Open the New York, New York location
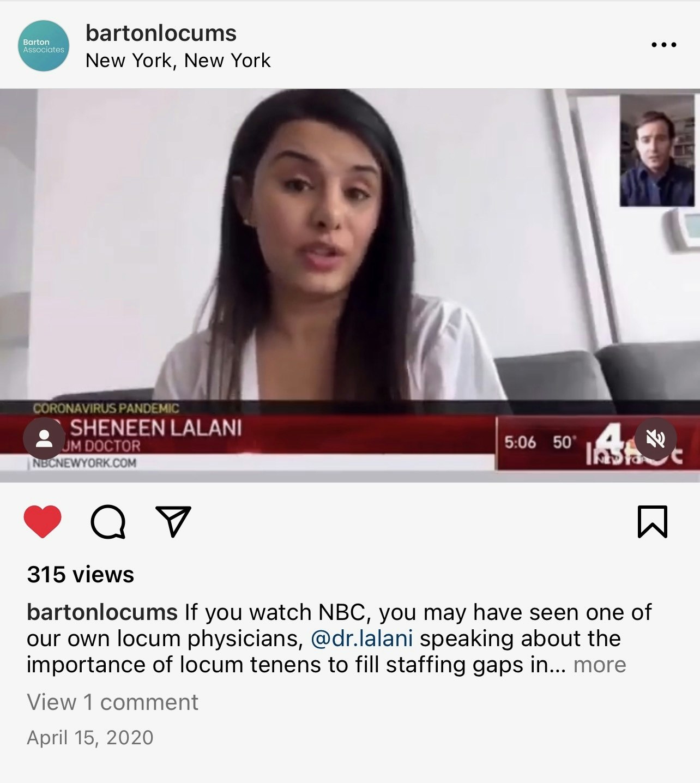 178,61
